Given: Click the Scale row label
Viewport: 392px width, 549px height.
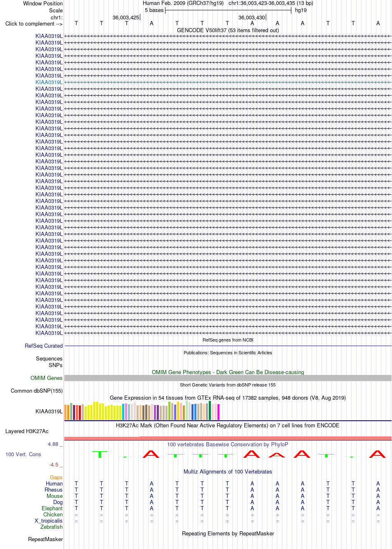Looking at the screenshot, I should click(x=56, y=10).
